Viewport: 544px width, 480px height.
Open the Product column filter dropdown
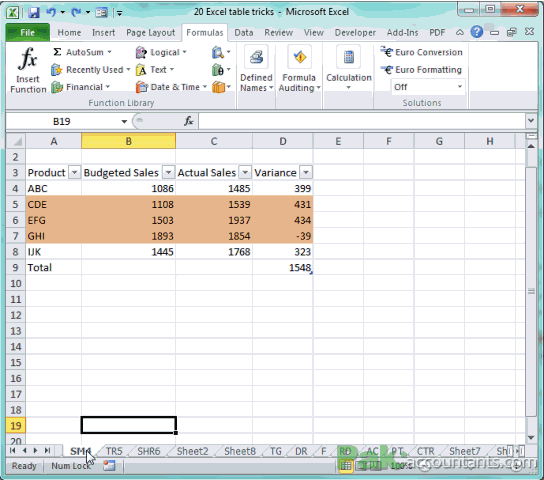click(x=75, y=172)
